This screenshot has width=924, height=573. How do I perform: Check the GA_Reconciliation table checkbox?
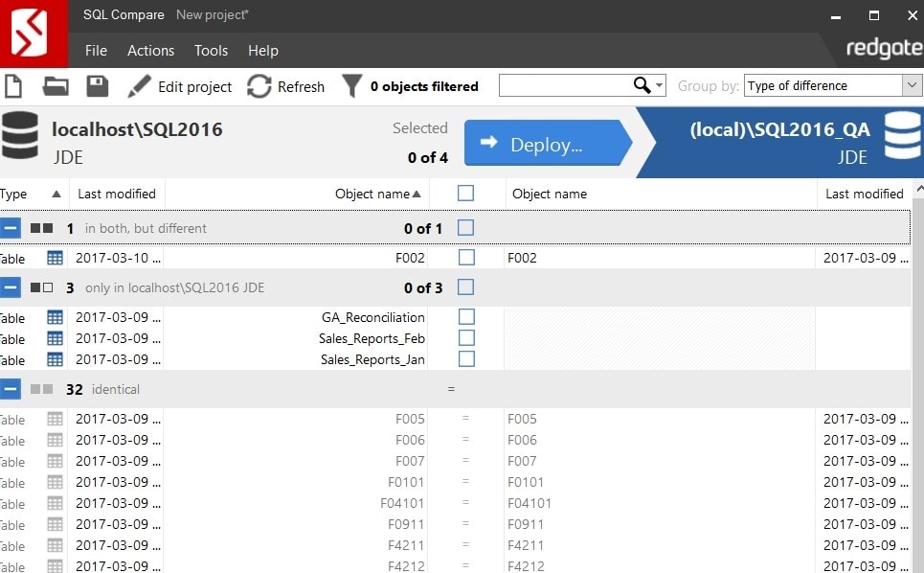[466, 316]
